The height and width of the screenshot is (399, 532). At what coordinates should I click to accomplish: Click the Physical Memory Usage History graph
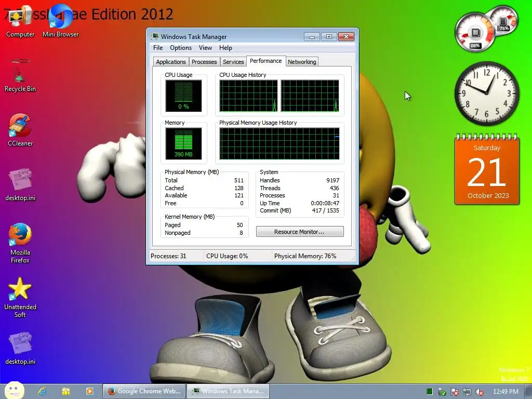(x=279, y=143)
